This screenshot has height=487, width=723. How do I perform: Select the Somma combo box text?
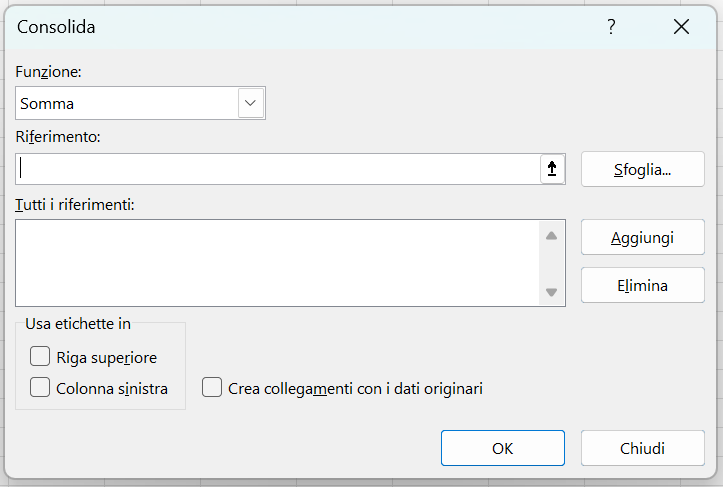click(x=47, y=104)
